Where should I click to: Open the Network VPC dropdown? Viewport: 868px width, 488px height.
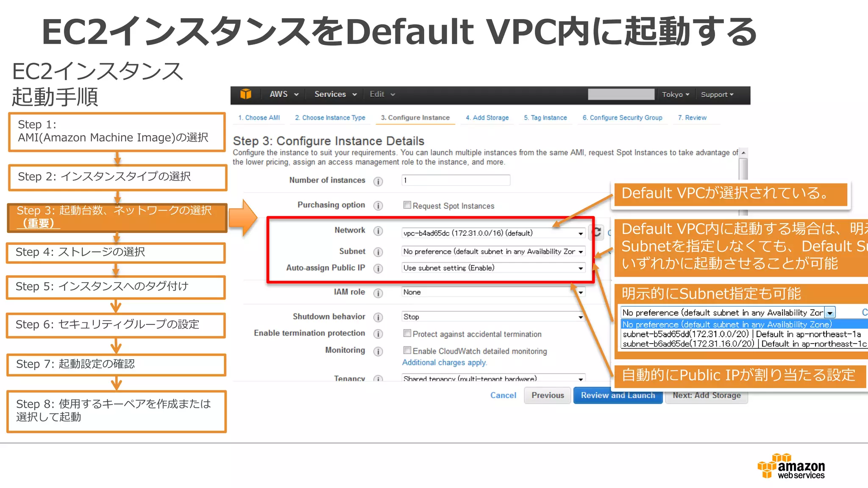pos(493,233)
